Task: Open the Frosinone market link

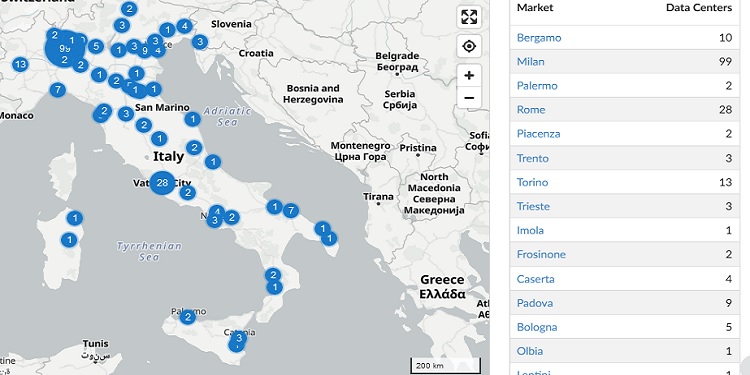Action: pyautogui.click(x=541, y=254)
